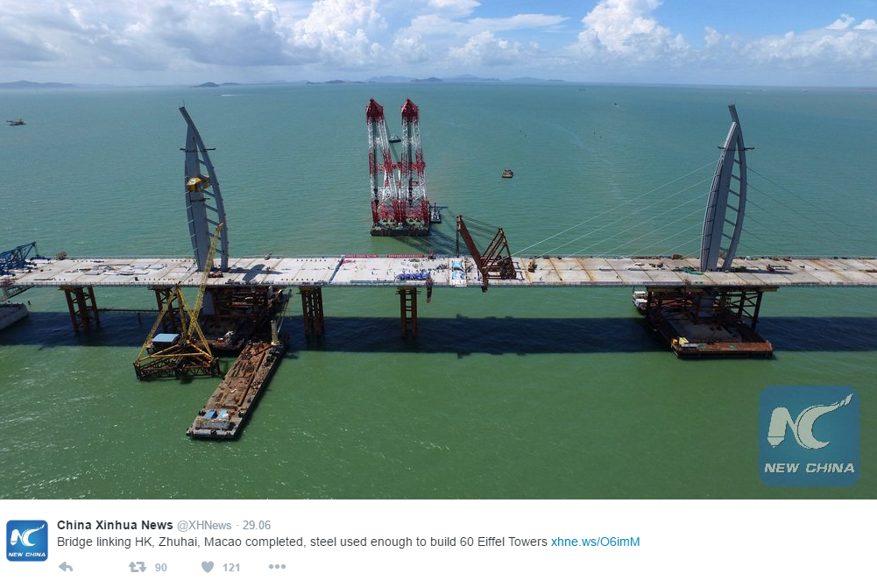View the 90 retweets count
The width and height of the screenshot is (877, 588).
click(x=161, y=567)
